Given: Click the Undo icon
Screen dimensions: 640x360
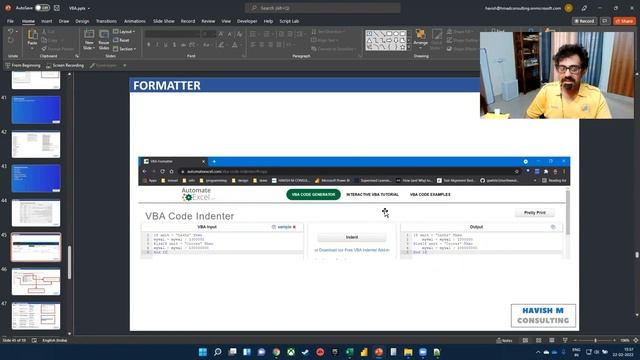Looking at the screenshot, I should point(11,32).
